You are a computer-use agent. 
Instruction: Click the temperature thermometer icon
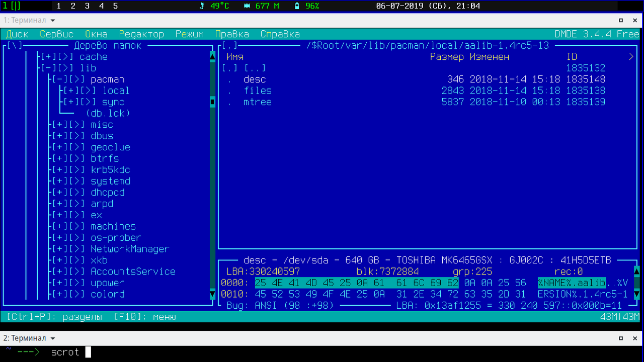point(202,6)
